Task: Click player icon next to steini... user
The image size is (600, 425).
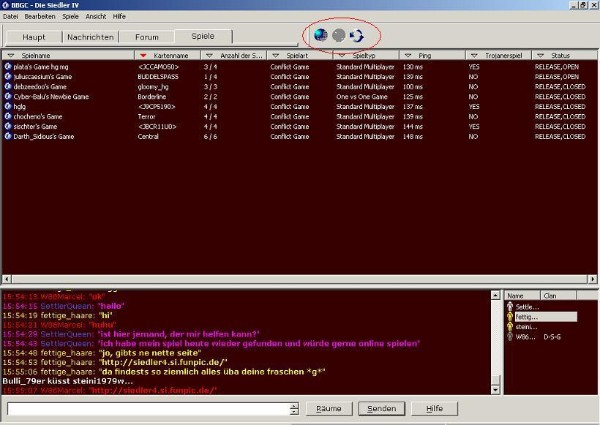Action: pos(510,326)
